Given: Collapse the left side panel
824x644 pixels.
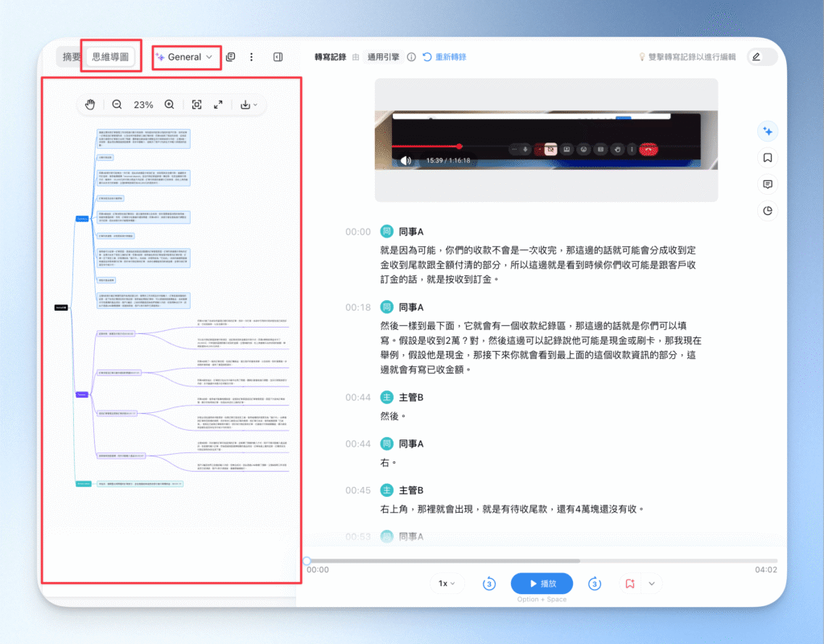Looking at the screenshot, I should pos(278,57).
